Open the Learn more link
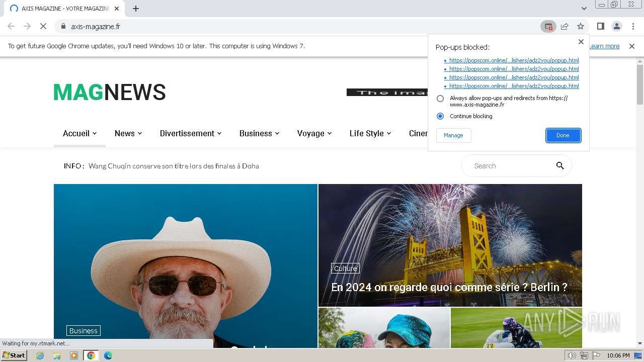This screenshot has width=644, height=362. point(604,46)
